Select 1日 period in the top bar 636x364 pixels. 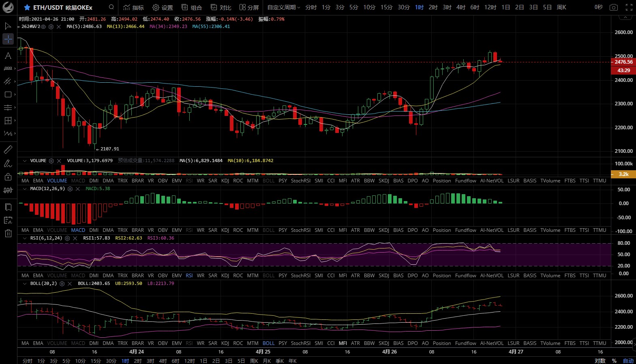click(505, 7)
